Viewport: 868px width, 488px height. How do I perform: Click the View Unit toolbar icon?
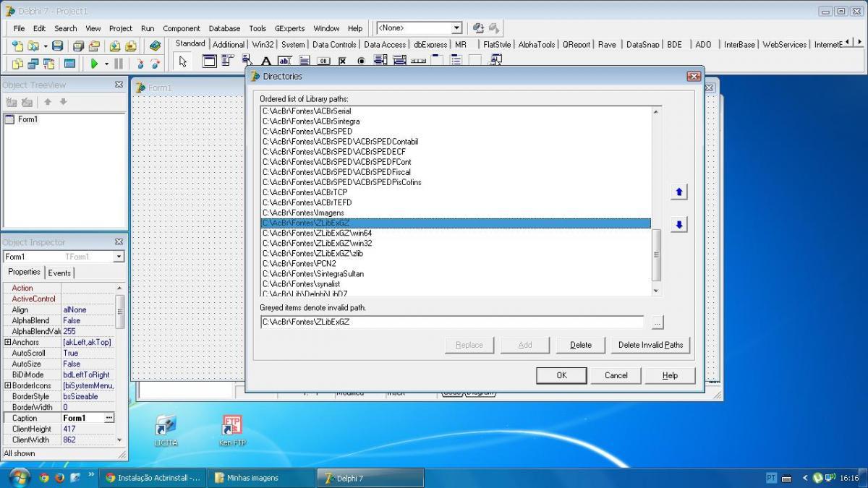coord(17,64)
